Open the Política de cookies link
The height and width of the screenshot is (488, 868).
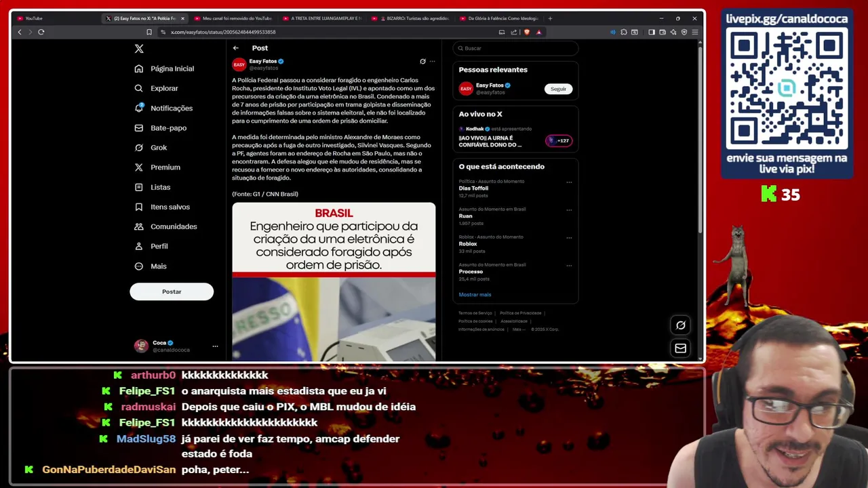point(475,321)
